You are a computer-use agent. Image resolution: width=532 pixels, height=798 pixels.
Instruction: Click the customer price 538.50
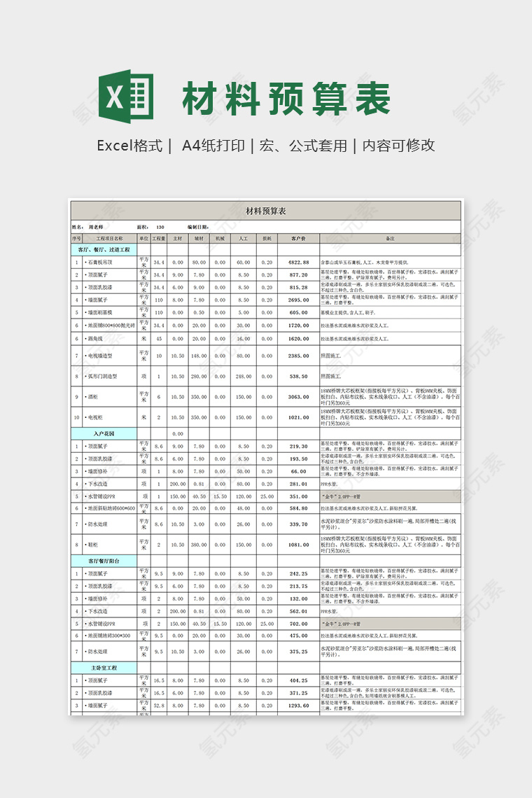298,377
